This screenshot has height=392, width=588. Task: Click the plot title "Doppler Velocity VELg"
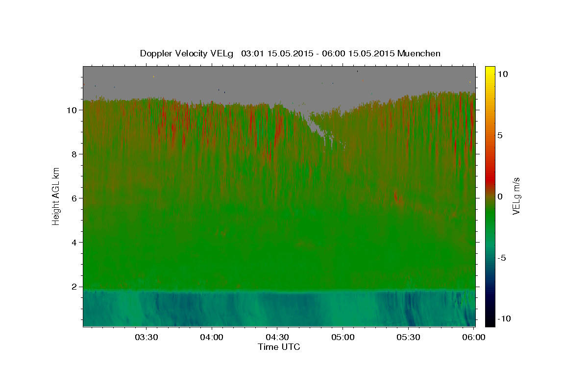[187, 53]
